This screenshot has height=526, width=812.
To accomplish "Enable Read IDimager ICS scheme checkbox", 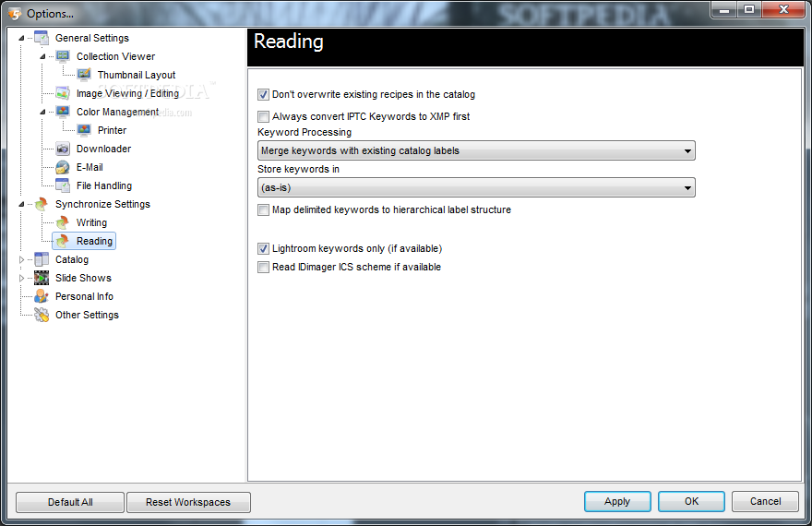I will click(263, 267).
